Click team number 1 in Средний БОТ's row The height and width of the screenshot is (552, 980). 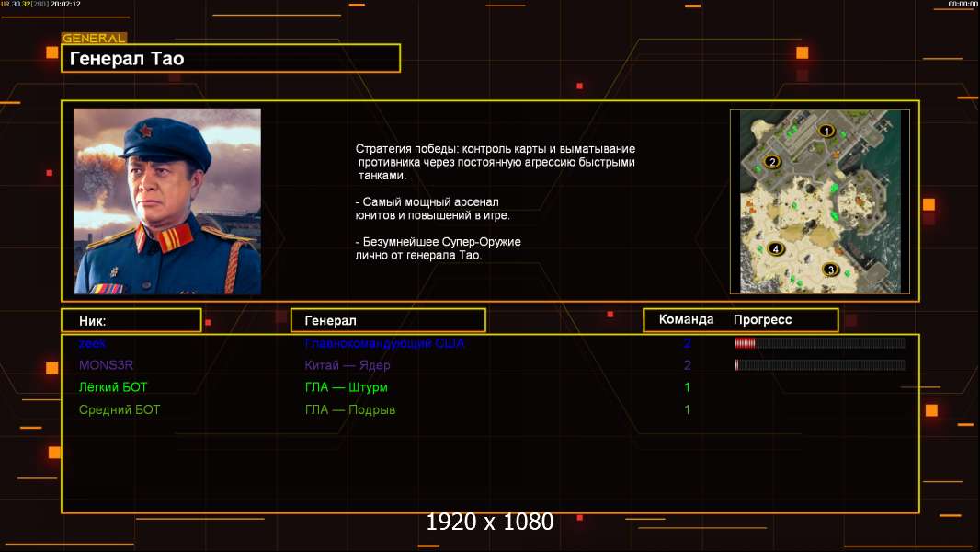[x=688, y=410]
